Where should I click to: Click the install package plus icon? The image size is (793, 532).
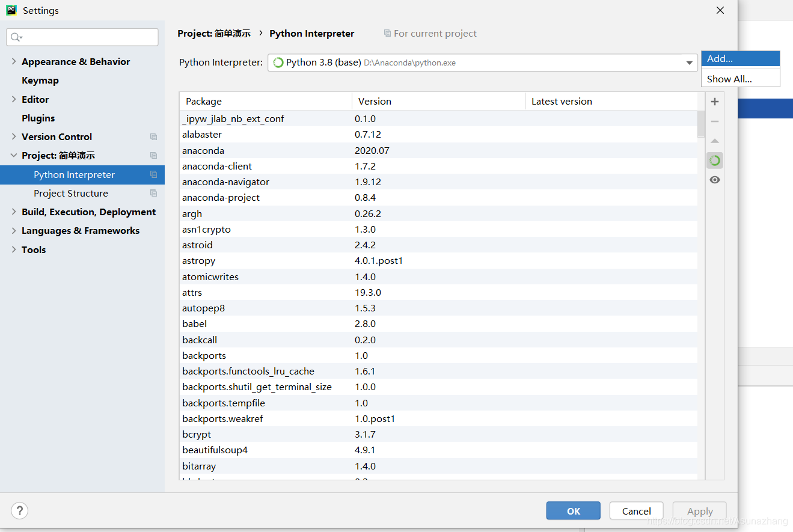[x=715, y=102]
